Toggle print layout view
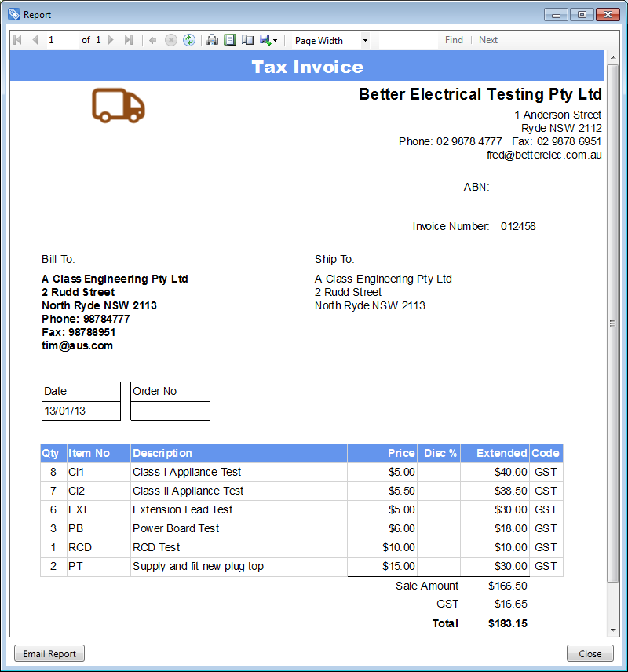The image size is (628, 672). 230,40
